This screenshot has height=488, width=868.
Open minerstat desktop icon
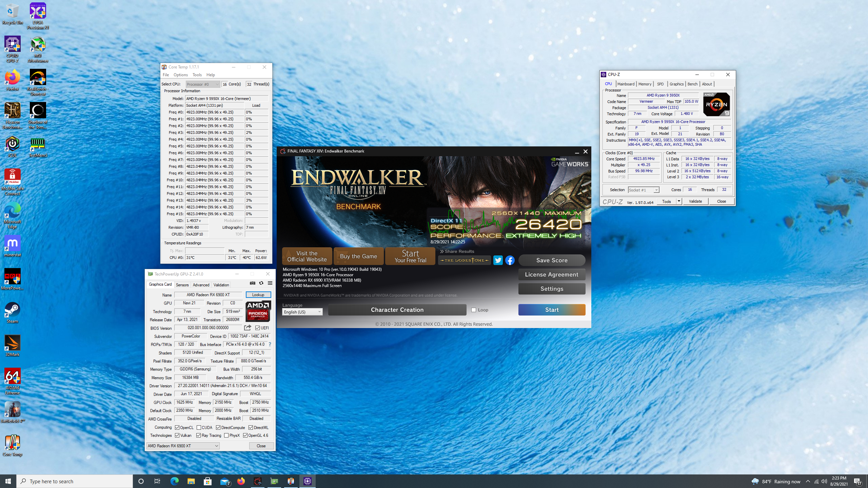click(x=12, y=246)
